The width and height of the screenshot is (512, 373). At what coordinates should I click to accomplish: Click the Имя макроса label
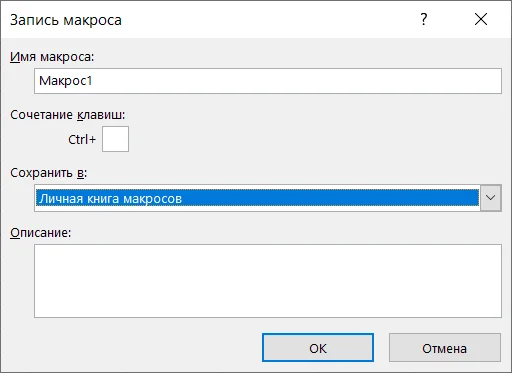(x=52, y=57)
